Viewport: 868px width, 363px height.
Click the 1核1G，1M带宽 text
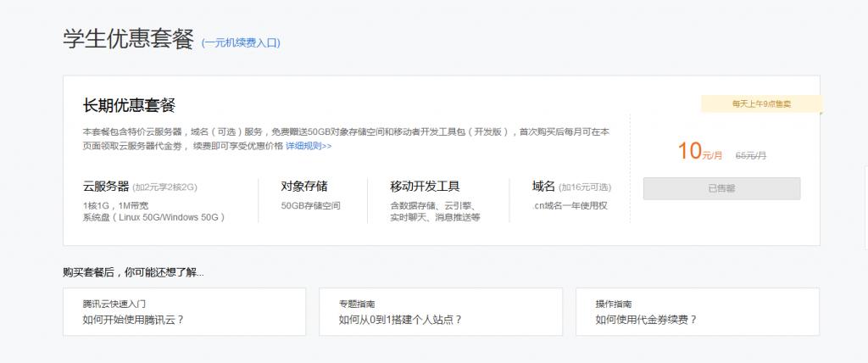point(115,205)
